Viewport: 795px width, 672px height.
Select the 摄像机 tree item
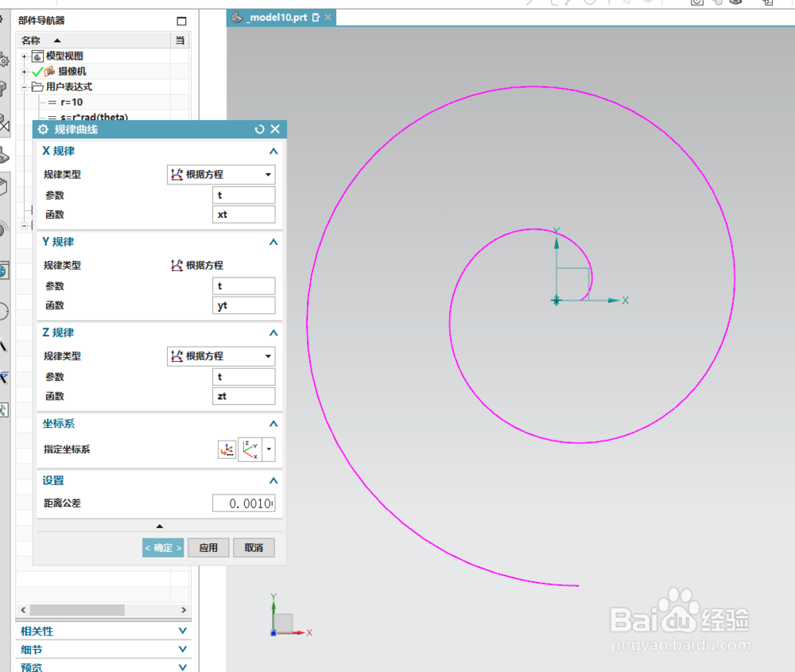click(x=72, y=72)
